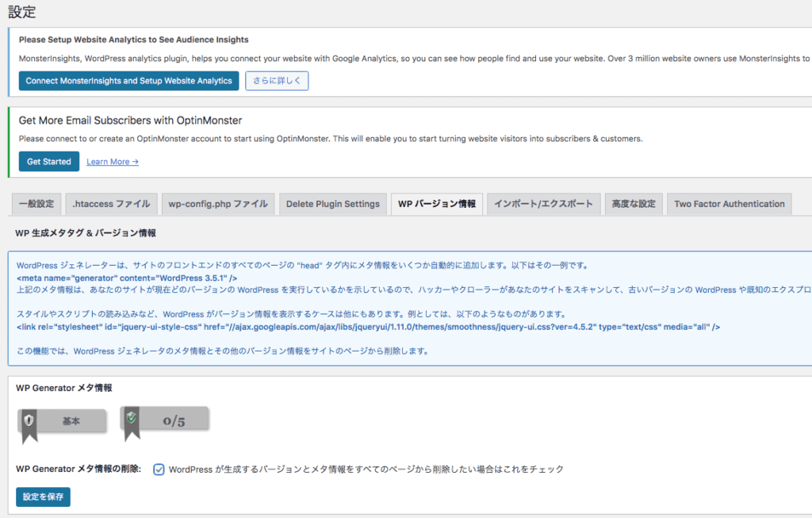Open the wp-config.php ファイル tab
The height and width of the screenshot is (518, 812).
coord(218,204)
